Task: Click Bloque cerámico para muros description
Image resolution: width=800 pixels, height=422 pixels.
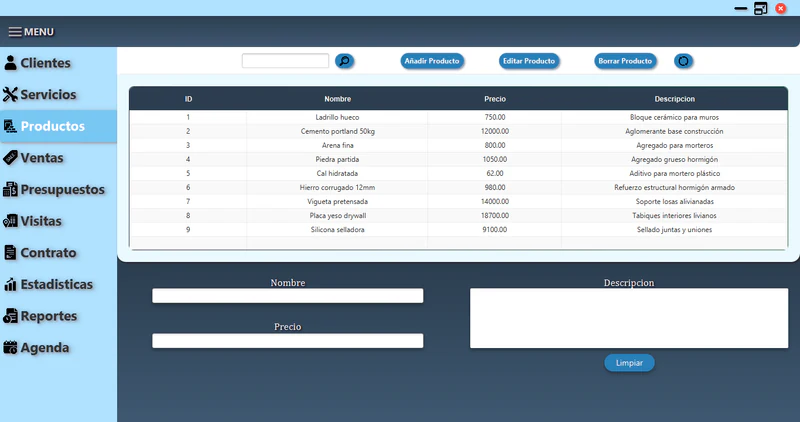Action: [x=674, y=117]
